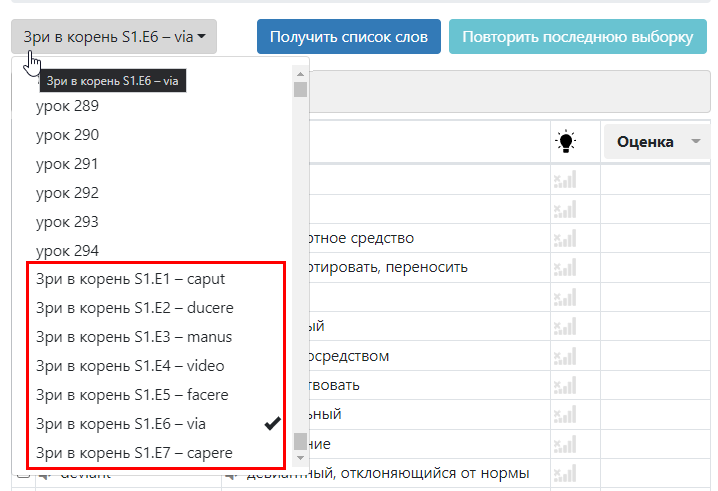Click signal bars icon in 'девиантный' row

(565, 473)
